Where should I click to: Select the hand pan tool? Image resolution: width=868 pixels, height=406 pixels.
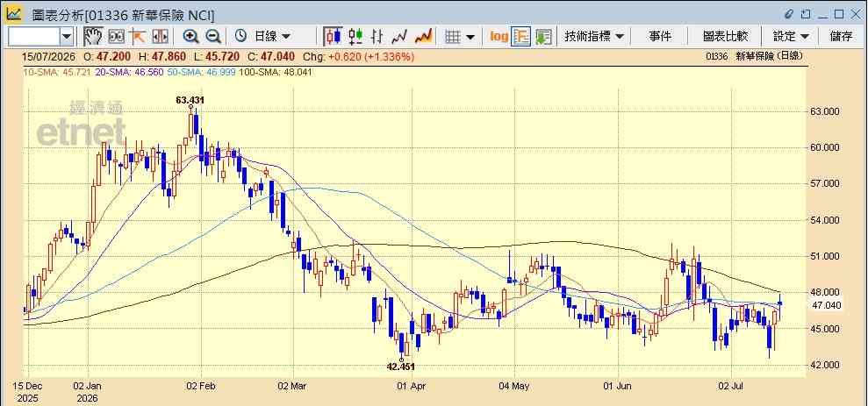(x=94, y=37)
